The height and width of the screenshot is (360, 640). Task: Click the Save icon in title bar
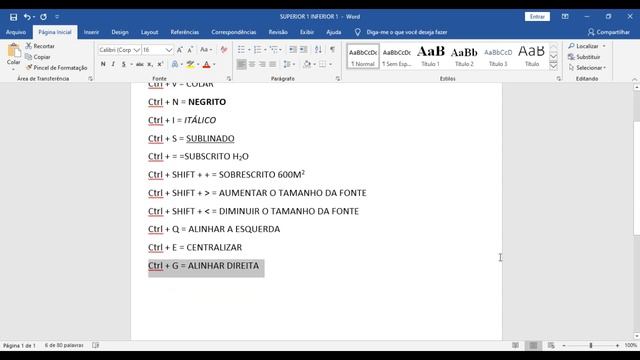point(13,17)
